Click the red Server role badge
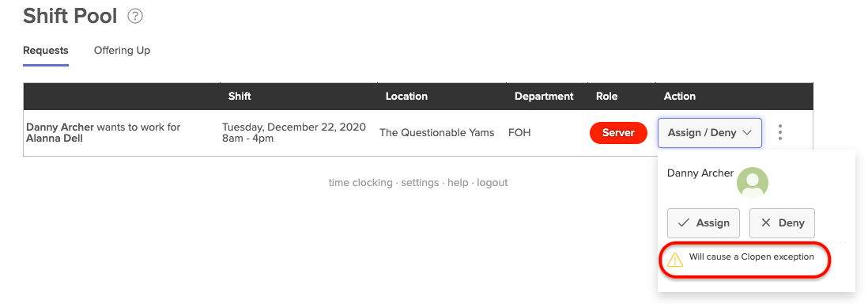Viewport: 868px width, 304px height. pos(618,133)
